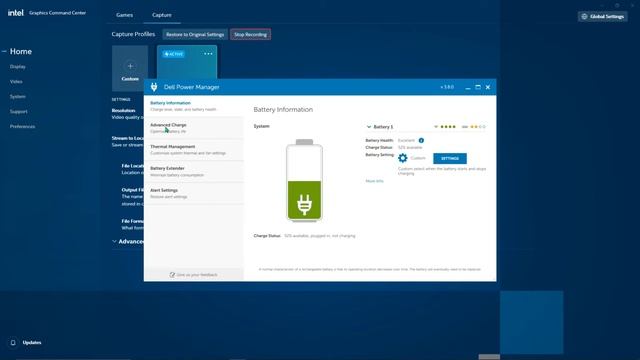Click the blue Settings button for Battery 1
This screenshot has width=640, height=360.
click(450, 158)
